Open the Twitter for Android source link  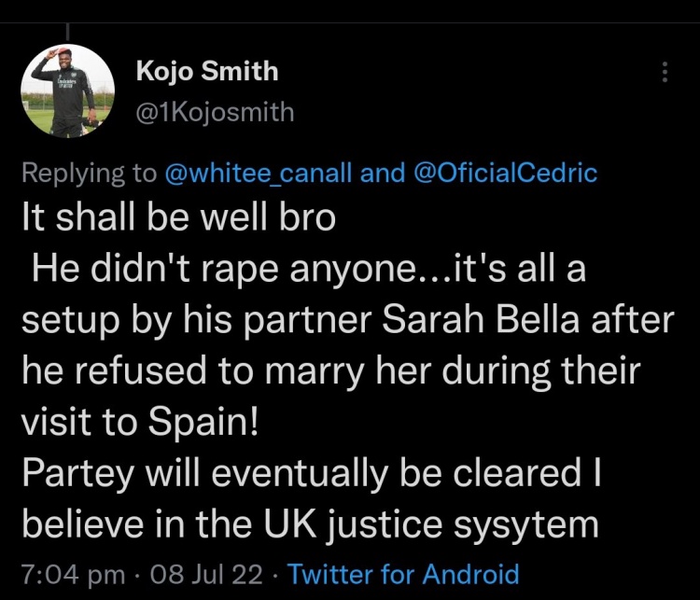tap(403, 574)
